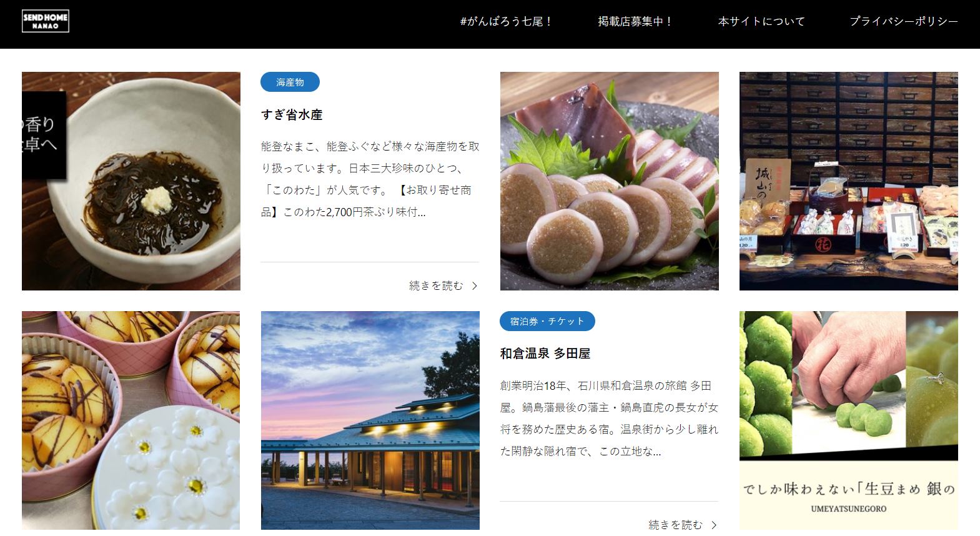
Task: Open the 和倉温泉 多田屋 title link
Action: pyautogui.click(x=545, y=354)
